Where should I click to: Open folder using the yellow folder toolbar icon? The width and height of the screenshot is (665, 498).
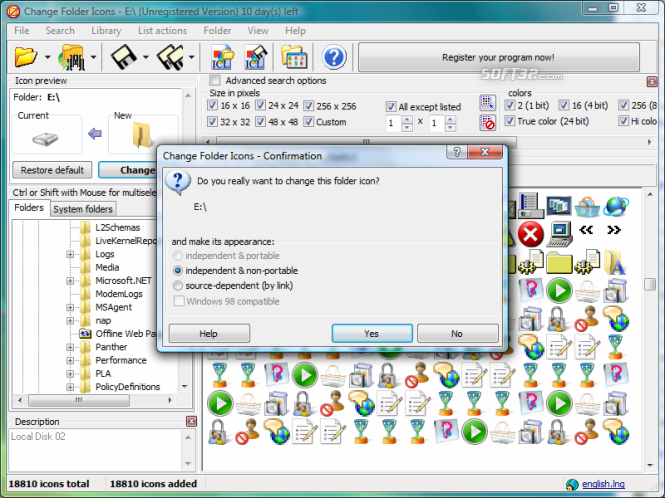click(25, 57)
